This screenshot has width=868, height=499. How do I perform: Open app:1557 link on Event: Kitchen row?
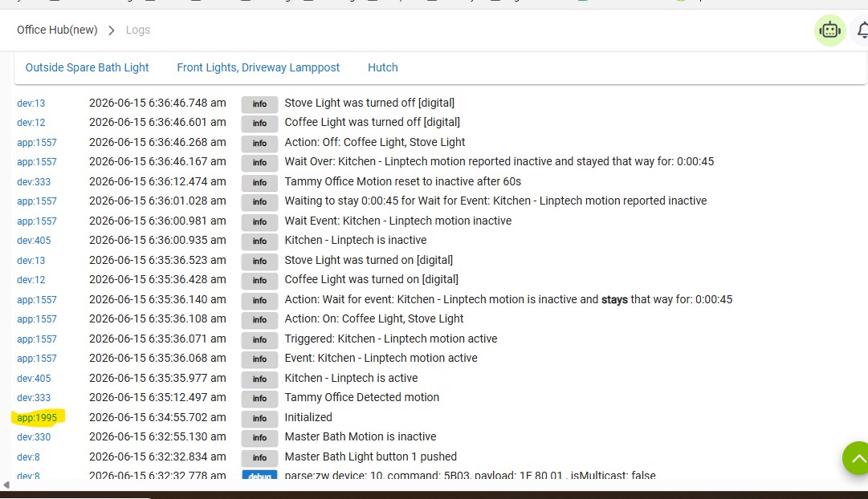click(37, 359)
